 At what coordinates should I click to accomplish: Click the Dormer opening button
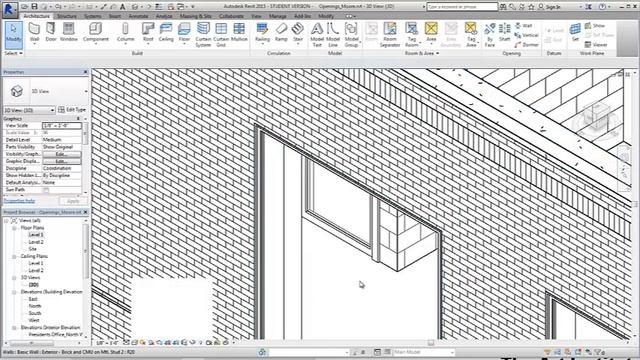(x=527, y=44)
